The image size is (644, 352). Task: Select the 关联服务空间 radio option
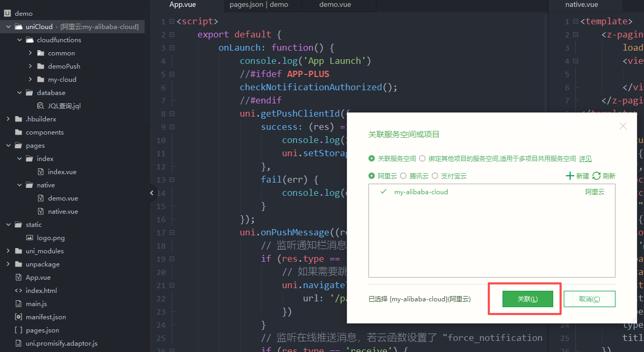point(372,158)
